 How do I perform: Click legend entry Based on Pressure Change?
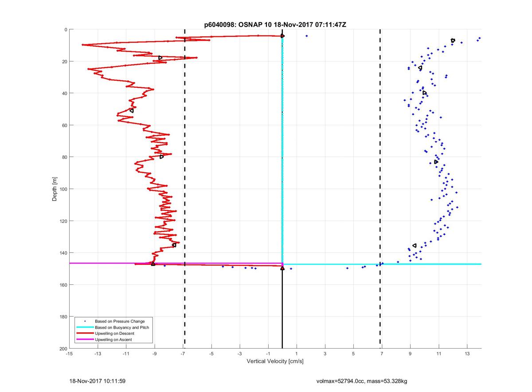[x=120, y=321]
